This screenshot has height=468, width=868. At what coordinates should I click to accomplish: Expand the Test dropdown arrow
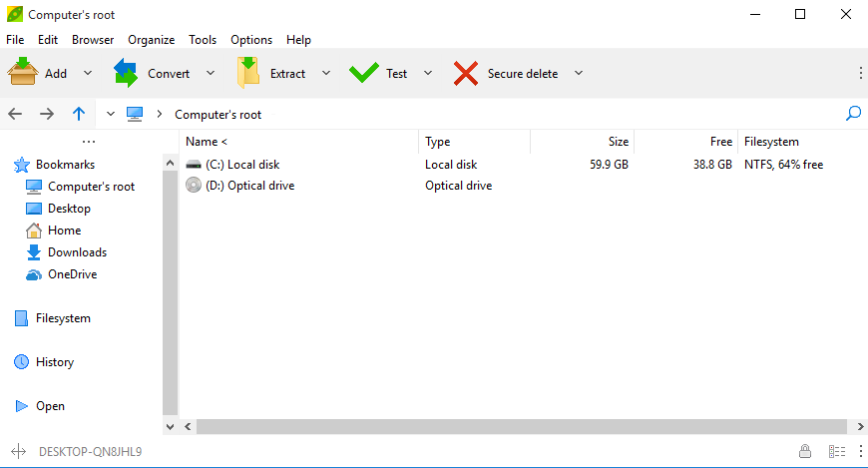click(428, 73)
